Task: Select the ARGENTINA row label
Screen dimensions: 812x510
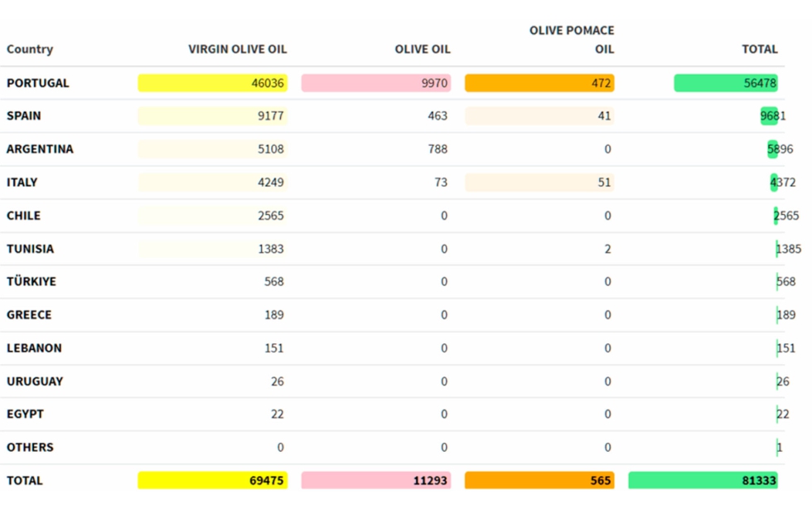Action: 40,149
